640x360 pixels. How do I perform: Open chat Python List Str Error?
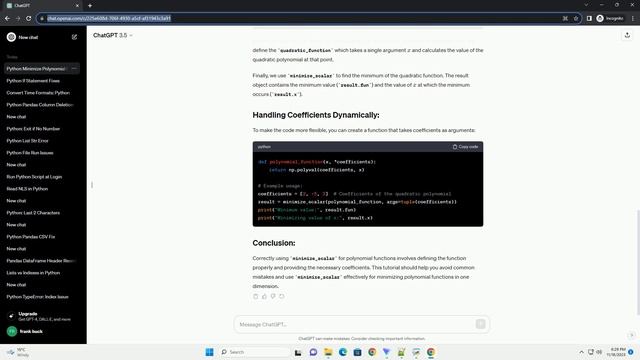tap(27, 140)
